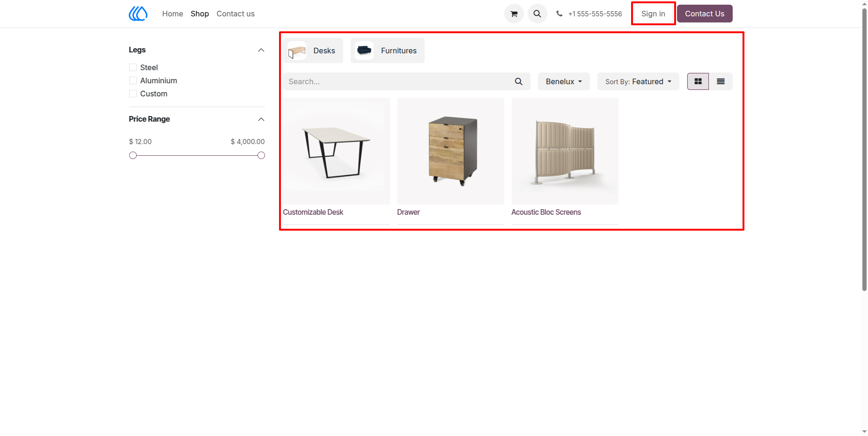This screenshot has width=868, height=436.
Task: Focus the product Search field
Action: point(396,81)
